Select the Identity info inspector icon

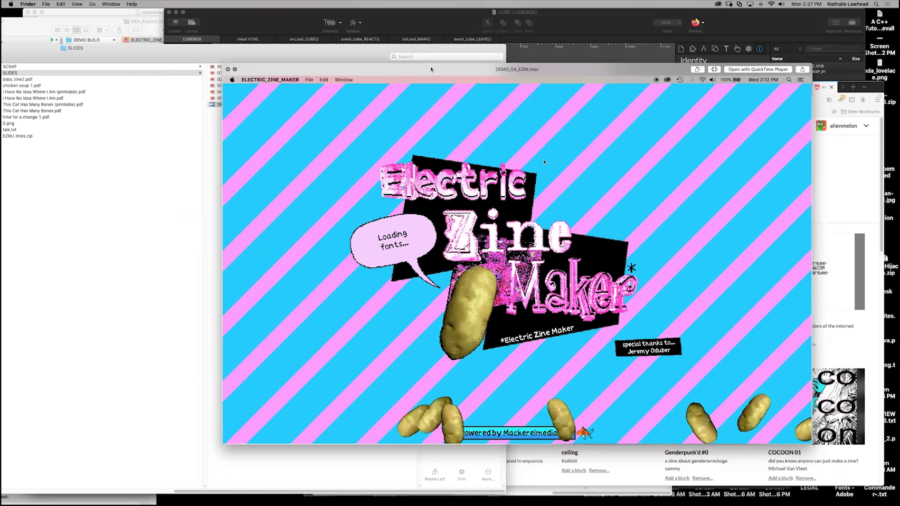(x=759, y=49)
